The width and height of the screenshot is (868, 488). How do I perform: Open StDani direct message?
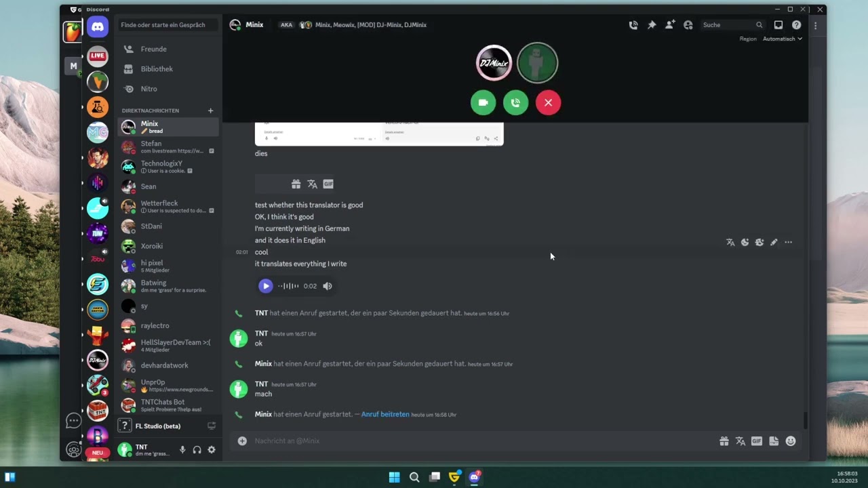168,226
